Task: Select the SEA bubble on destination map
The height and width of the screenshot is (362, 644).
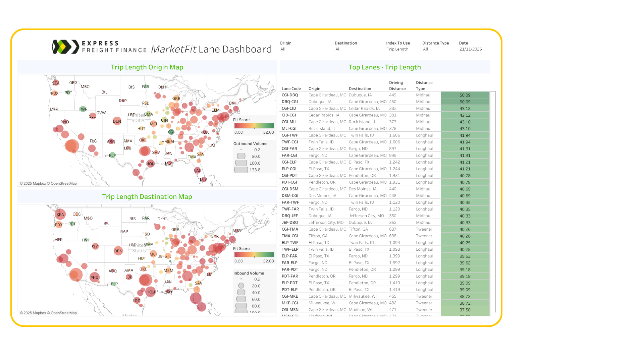Action: click(x=60, y=215)
